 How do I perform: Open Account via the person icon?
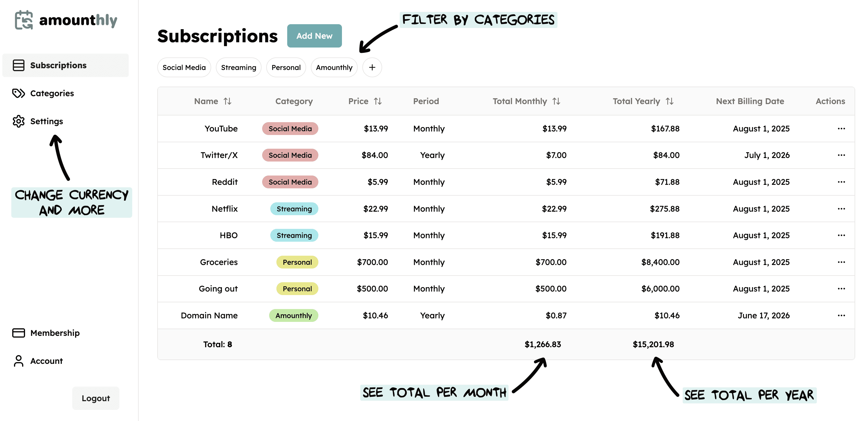(19, 361)
